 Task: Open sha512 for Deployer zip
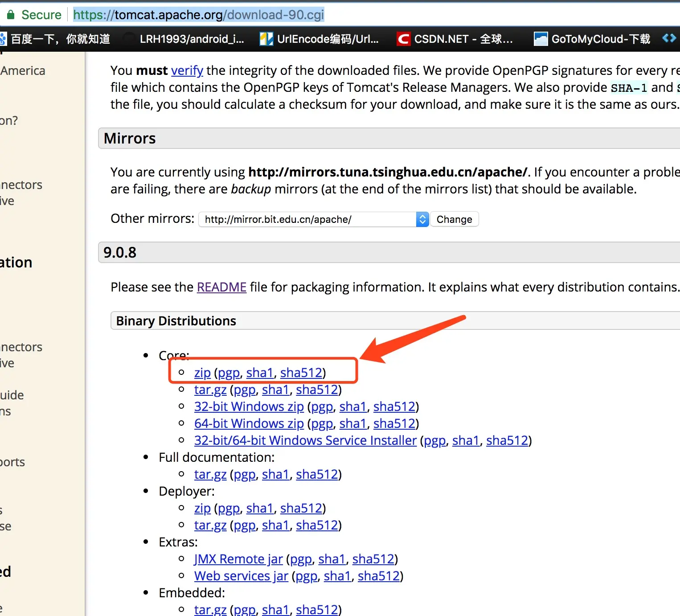(301, 508)
